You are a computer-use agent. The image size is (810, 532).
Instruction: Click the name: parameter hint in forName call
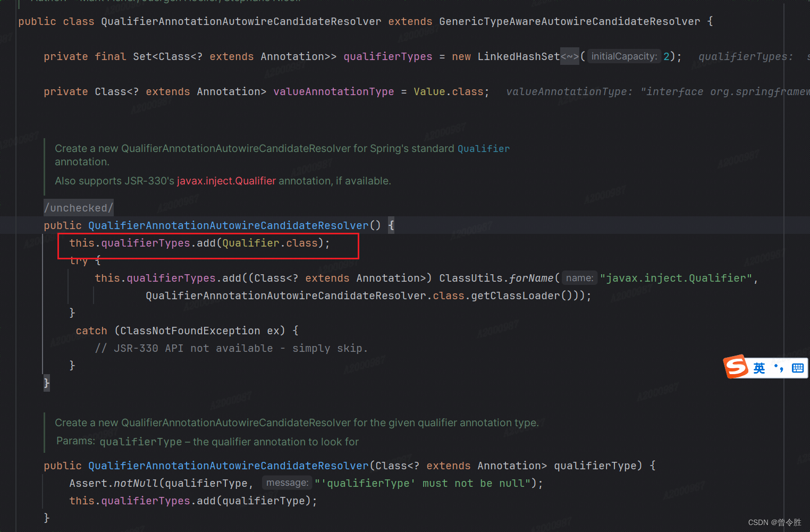tap(579, 278)
